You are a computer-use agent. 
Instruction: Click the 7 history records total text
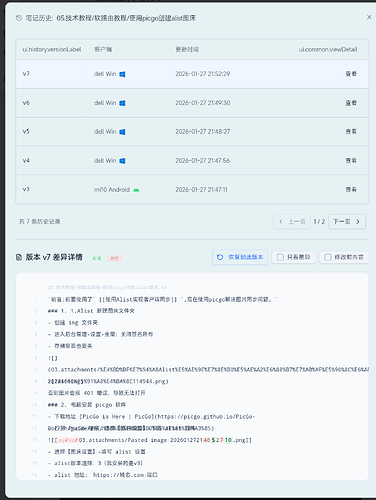[x=40, y=221]
